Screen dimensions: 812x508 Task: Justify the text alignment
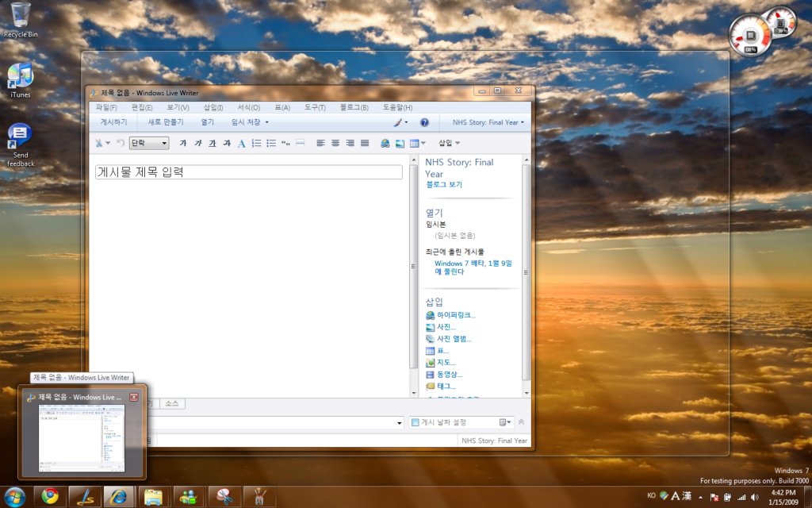[365, 143]
